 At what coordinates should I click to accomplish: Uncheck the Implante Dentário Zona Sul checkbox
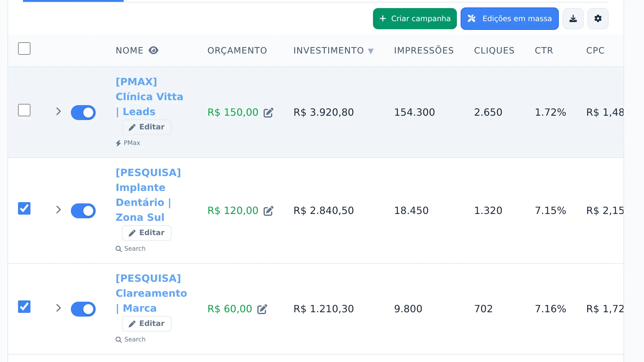[24, 208]
